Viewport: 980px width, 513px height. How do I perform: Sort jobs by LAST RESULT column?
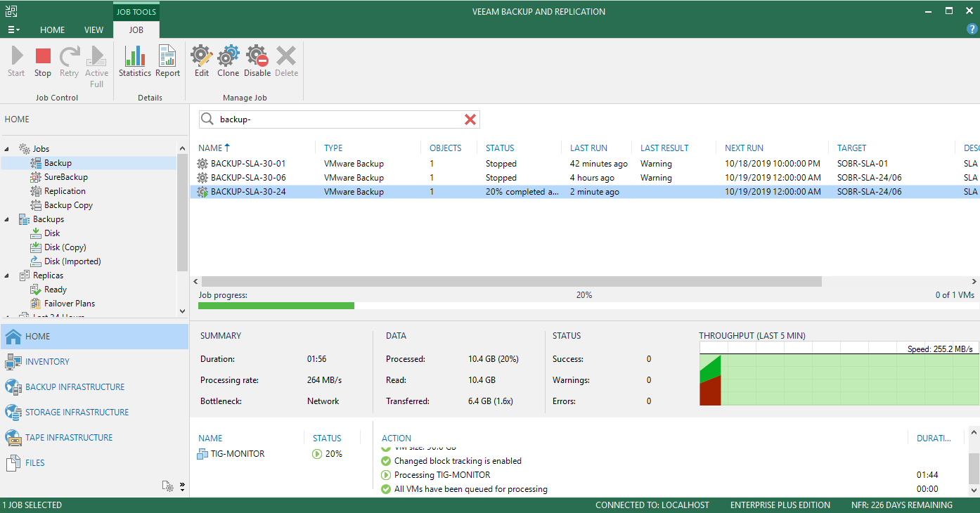coord(664,148)
